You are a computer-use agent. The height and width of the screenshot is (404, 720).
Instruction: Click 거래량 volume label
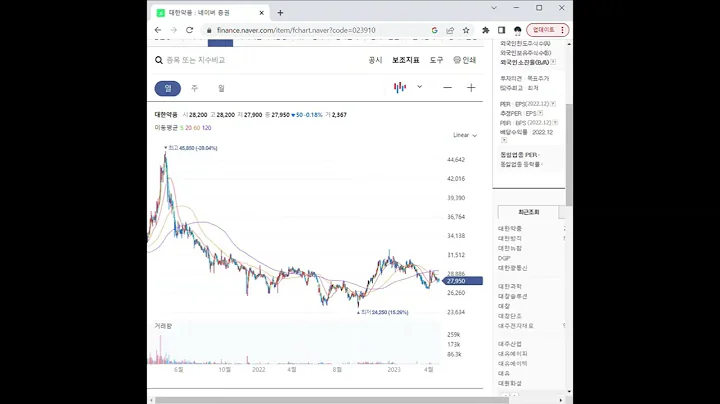pos(163,326)
